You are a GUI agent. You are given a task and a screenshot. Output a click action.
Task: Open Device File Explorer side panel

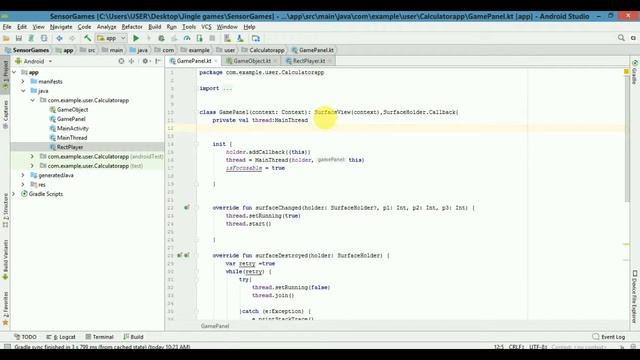coord(635,296)
